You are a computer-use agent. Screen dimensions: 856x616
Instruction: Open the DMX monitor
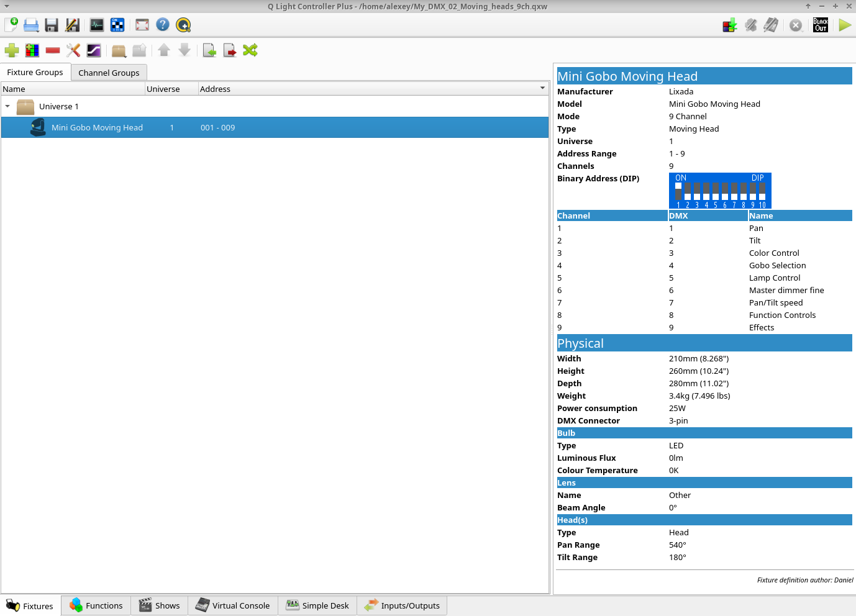click(x=97, y=25)
